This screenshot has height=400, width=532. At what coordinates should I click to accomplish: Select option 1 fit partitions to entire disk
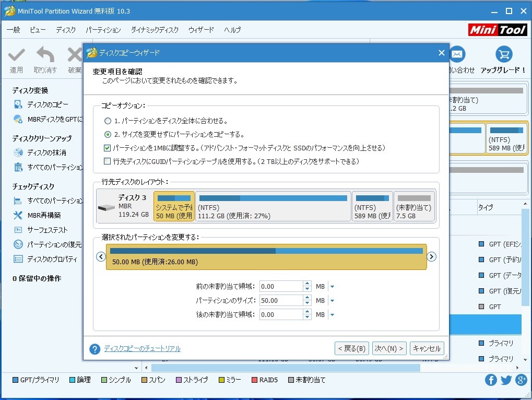[108, 121]
